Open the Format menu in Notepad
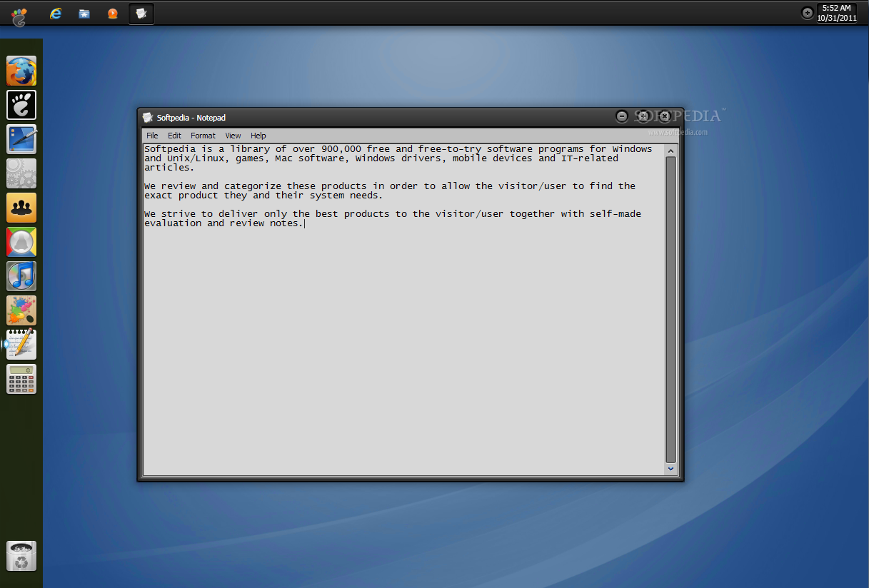Screen dimensions: 869x588 (203, 136)
